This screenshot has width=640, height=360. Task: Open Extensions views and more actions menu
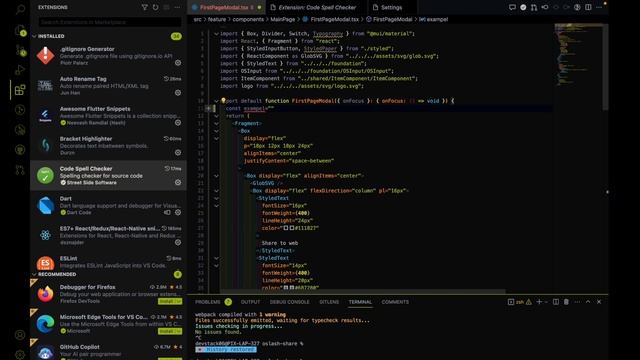[177, 7]
